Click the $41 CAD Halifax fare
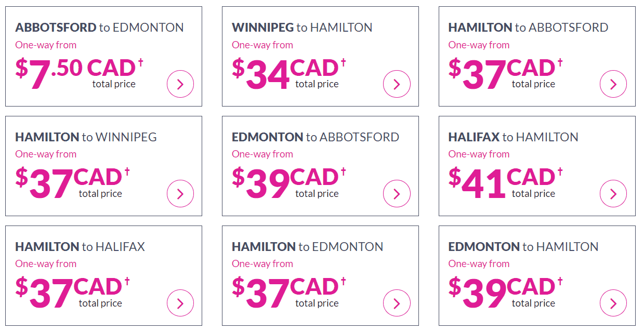This screenshot has height=331, width=644. pos(506,183)
